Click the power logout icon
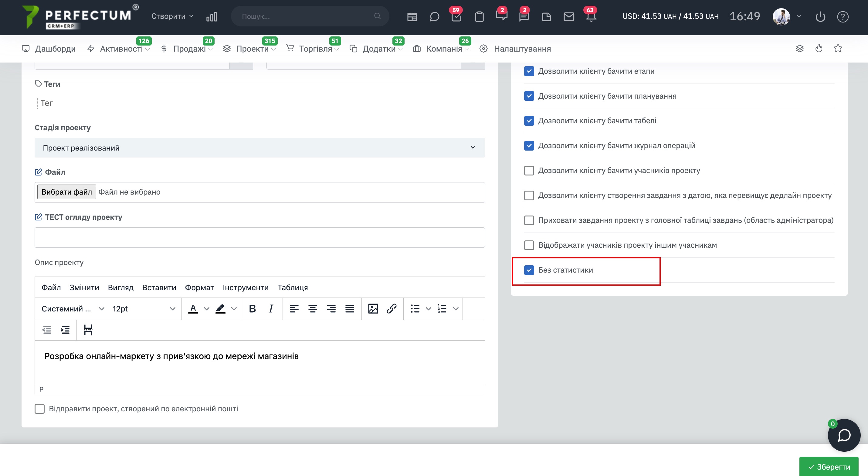 pyautogui.click(x=820, y=16)
